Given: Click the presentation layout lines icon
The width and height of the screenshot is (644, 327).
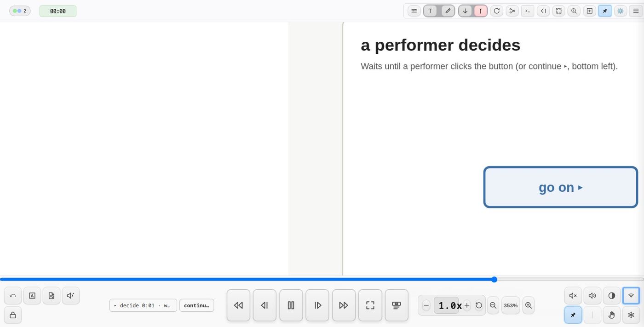Looking at the screenshot, I should point(397,305).
